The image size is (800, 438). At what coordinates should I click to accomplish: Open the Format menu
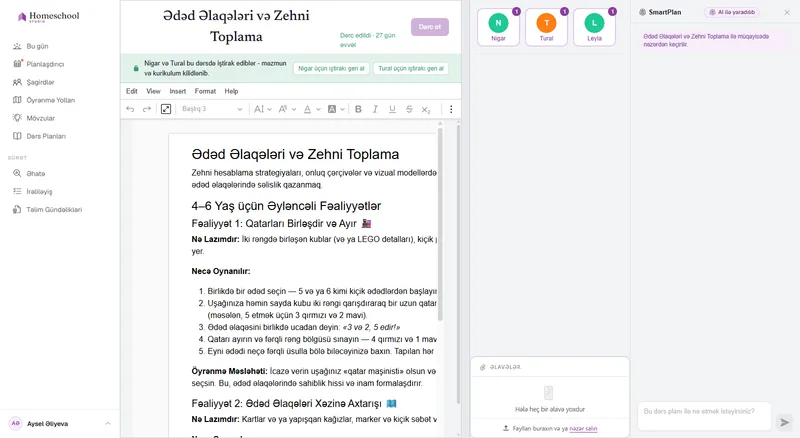[x=205, y=91]
